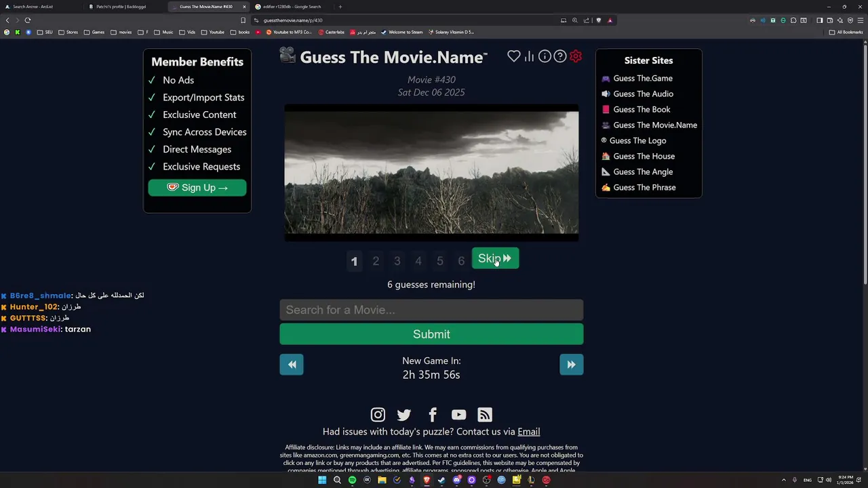Open the Music bookmark folder

tap(163, 32)
